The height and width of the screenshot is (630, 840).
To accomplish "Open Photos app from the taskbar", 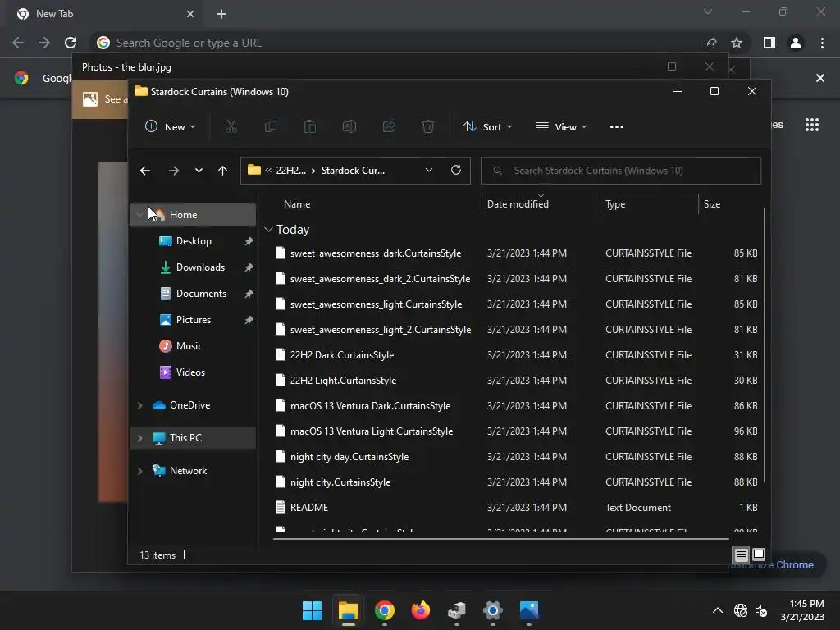I will click(529, 610).
